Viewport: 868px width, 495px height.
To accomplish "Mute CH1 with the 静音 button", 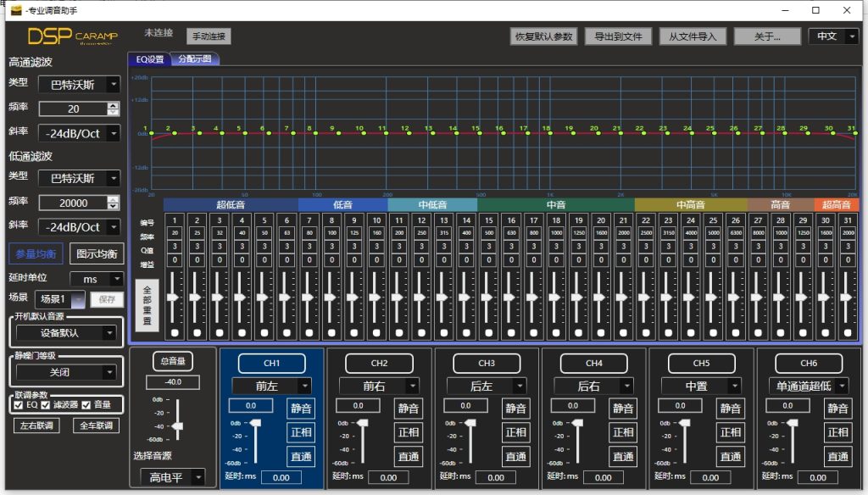I will 301,409.
